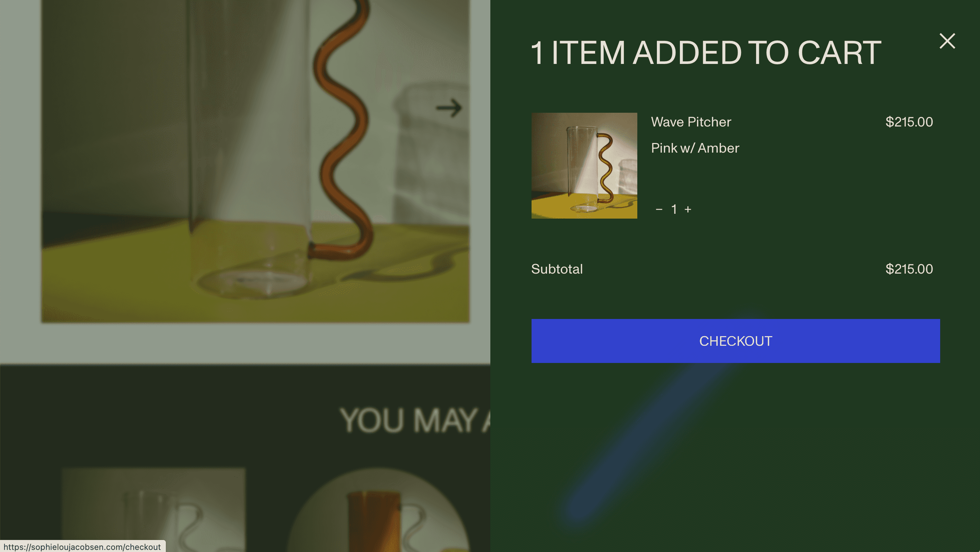Close the added-to-cart panel
Image resolution: width=980 pixels, height=552 pixels.
(x=947, y=41)
